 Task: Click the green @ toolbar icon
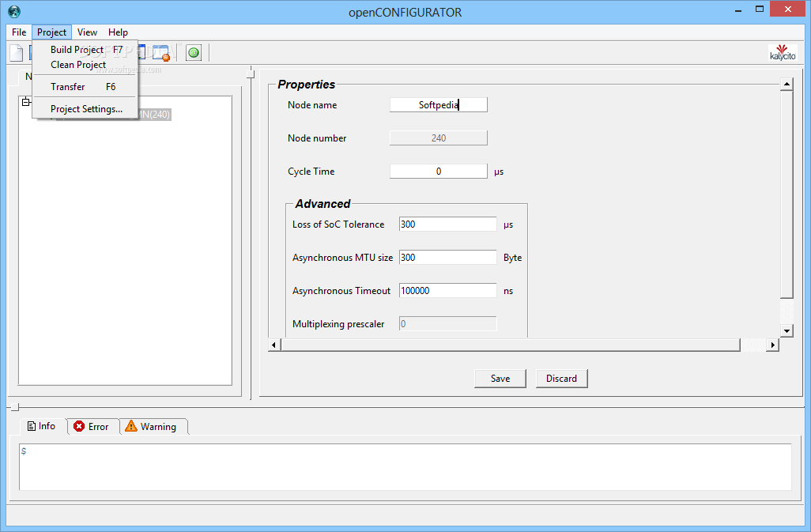click(194, 53)
